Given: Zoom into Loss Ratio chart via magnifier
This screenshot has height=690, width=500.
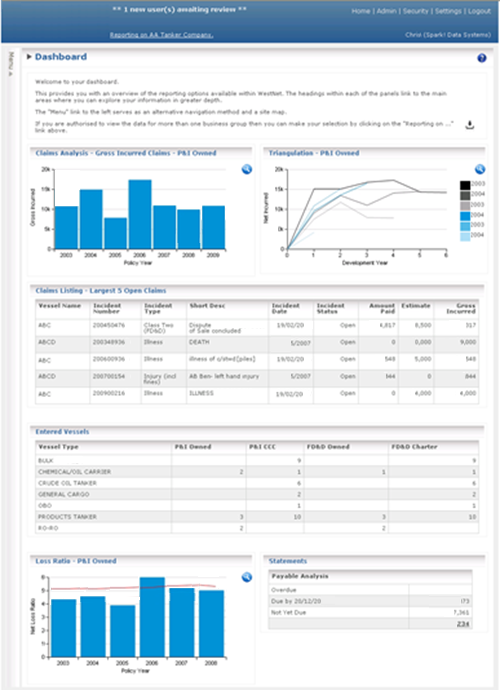Looking at the screenshot, I should pos(247,577).
